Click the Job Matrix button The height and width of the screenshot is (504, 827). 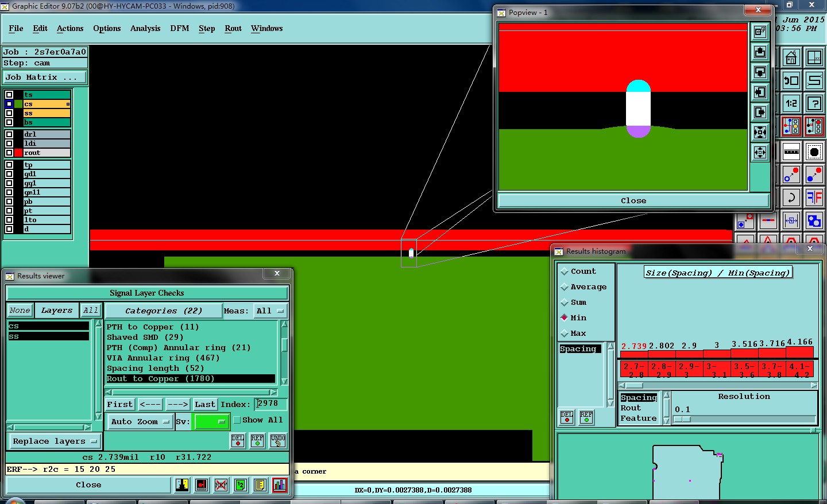(45, 77)
